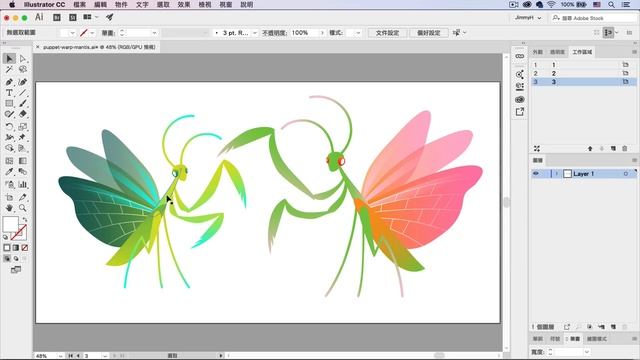Select the Curvature tool
The image size is (640, 360).
pos(23,82)
